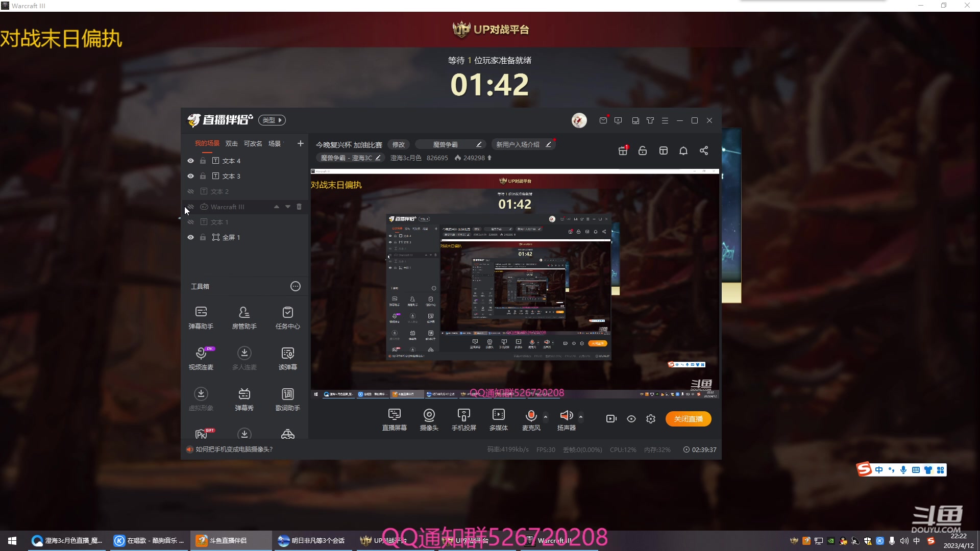Download the 虚拟形象 tool
The height and width of the screenshot is (551, 980).
pyautogui.click(x=201, y=399)
